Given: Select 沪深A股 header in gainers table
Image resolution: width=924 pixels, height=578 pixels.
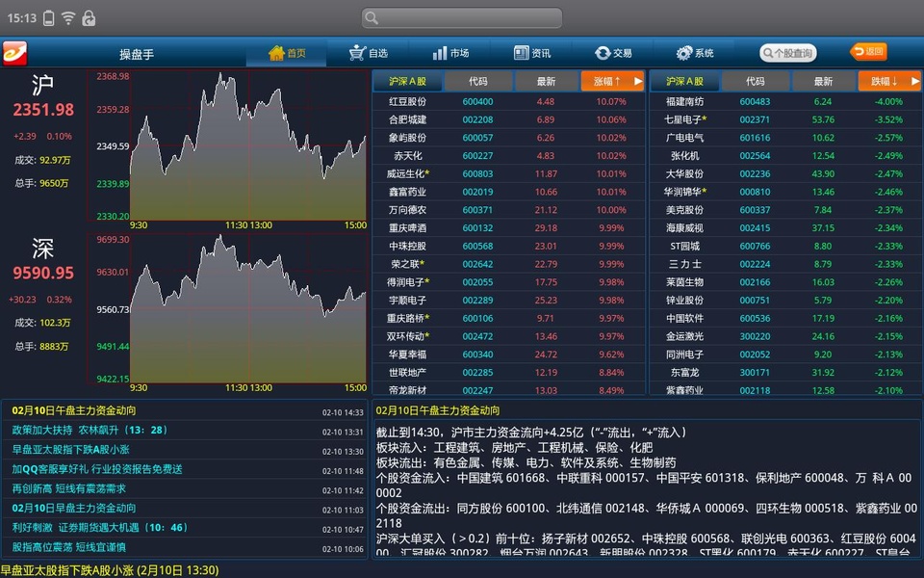Looking at the screenshot, I should [407, 81].
